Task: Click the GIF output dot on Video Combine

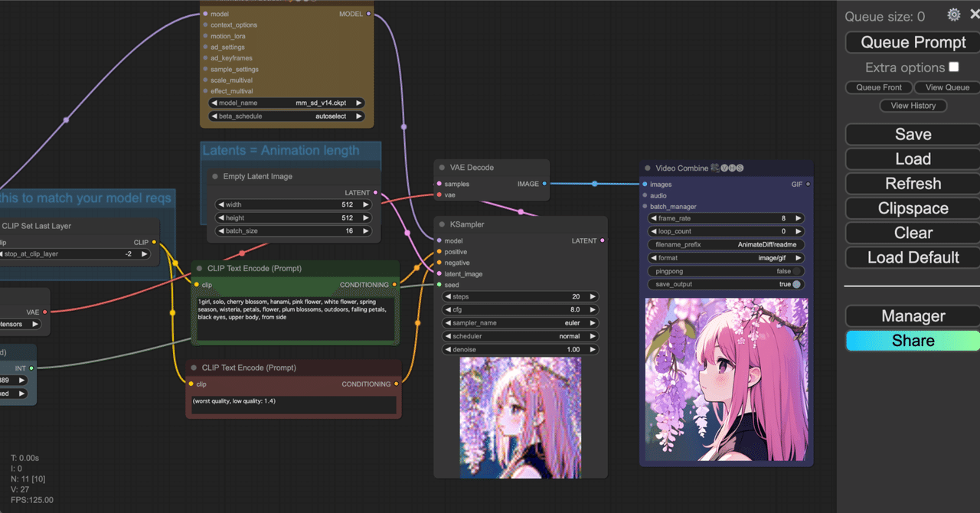Action: (x=809, y=184)
